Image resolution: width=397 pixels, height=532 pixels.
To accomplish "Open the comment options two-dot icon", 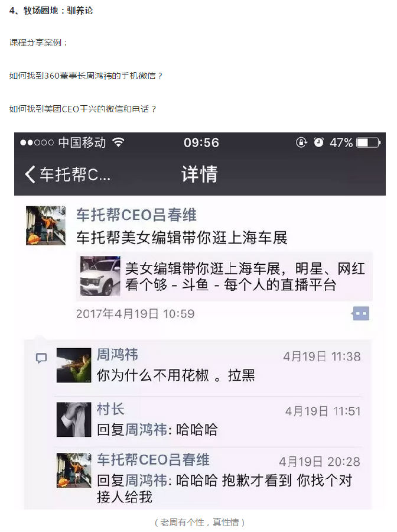I will click(361, 313).
